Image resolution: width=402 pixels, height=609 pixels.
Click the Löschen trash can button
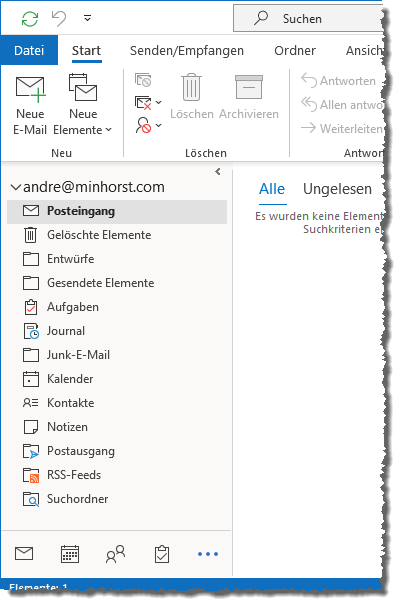192,97
